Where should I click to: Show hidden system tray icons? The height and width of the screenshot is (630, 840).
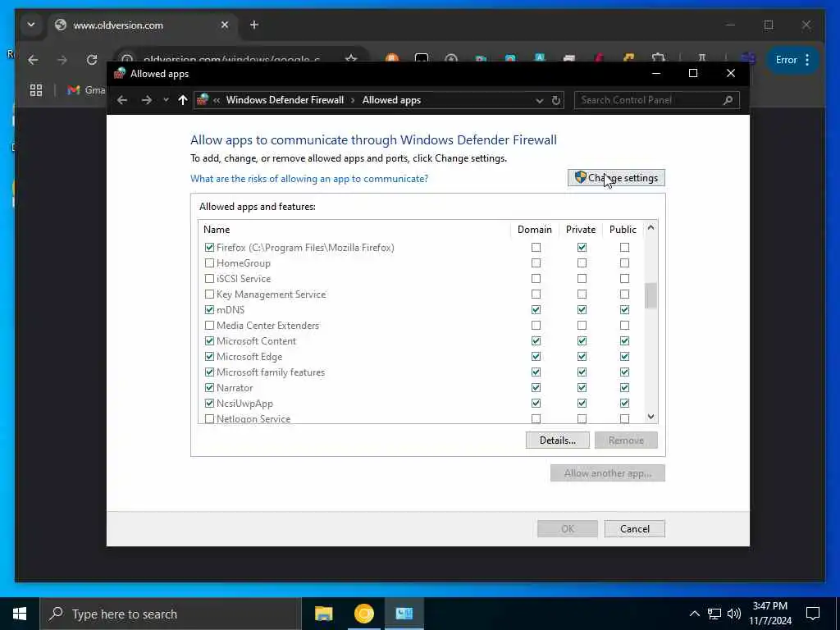click(694, 614)
